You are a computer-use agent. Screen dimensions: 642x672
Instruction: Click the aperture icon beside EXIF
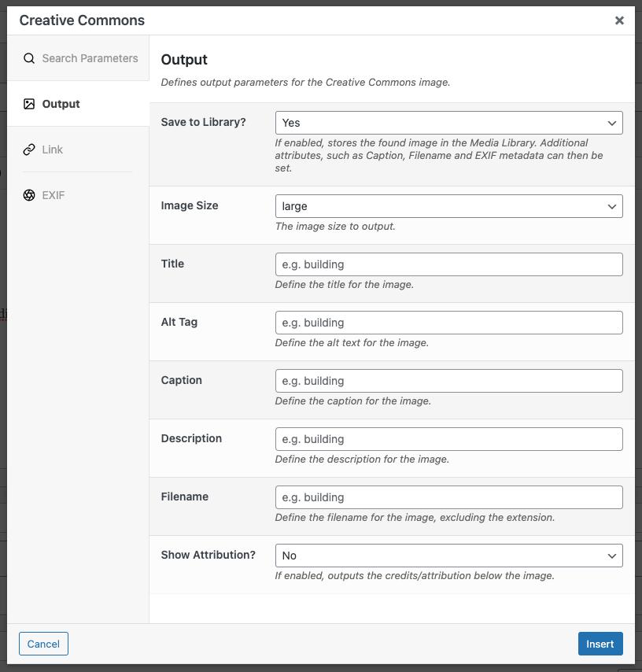[x=29, y=195]
